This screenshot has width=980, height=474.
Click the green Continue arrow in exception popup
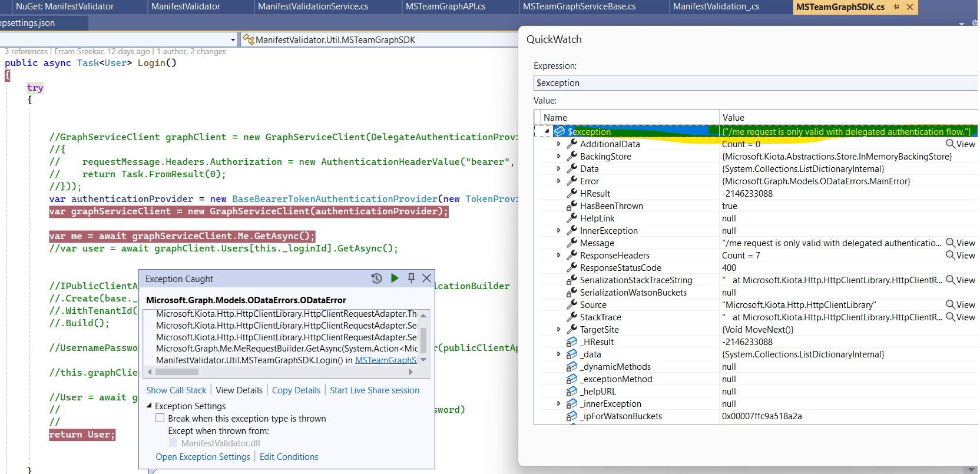point(395,278)
